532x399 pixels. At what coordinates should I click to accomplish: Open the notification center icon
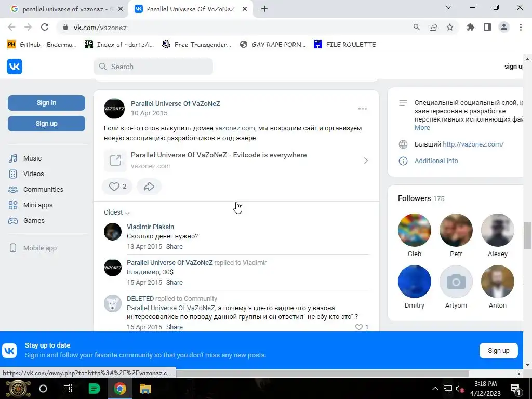coord(515,389)
